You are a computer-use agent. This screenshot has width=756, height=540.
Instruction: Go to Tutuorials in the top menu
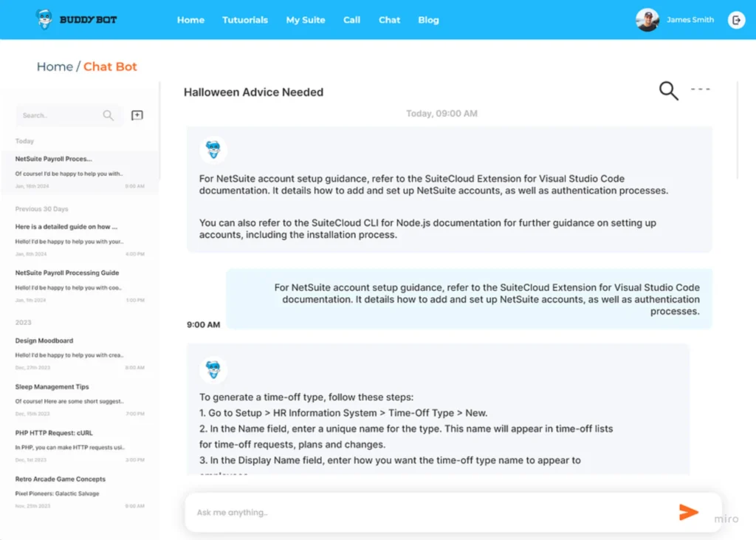point(245,20)
